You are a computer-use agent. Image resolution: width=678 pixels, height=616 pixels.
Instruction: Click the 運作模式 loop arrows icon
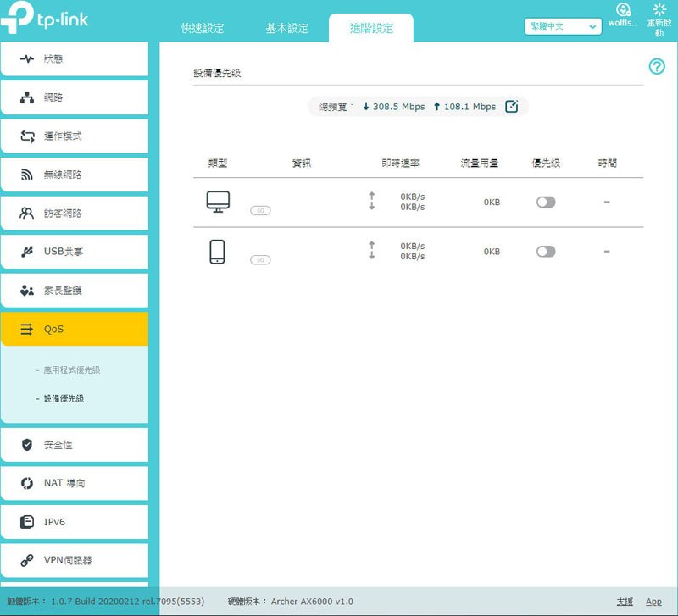[27, 136]
